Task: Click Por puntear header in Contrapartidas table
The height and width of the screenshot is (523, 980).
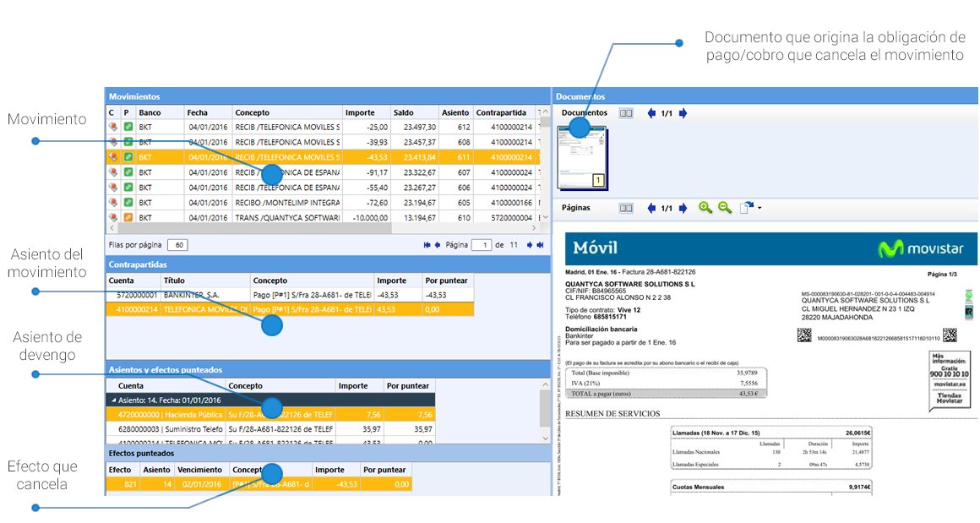Action: [x=447, y=281]
